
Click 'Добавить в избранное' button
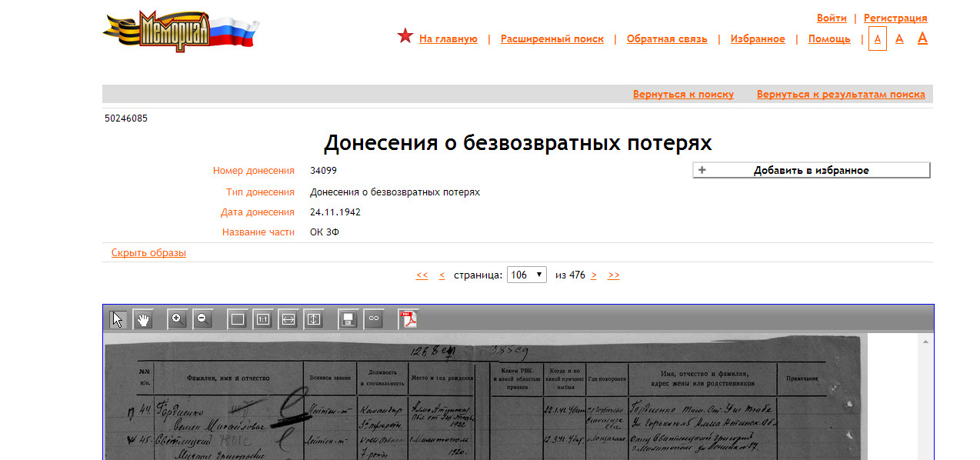tap(811, 170)
